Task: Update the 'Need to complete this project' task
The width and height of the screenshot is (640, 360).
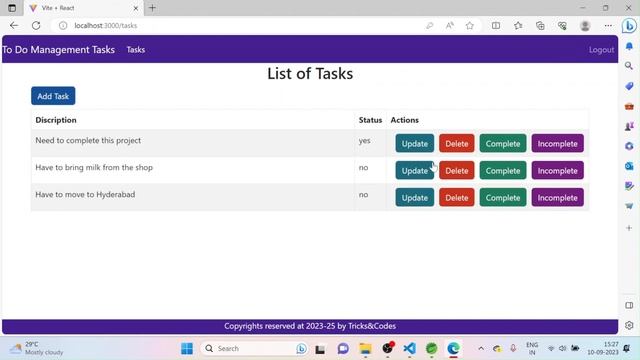Action: (414, 143)
